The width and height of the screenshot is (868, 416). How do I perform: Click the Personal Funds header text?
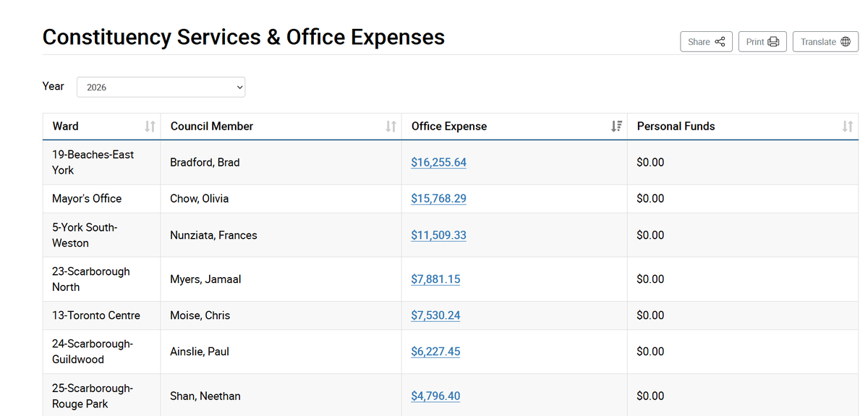tap(676, 126)
